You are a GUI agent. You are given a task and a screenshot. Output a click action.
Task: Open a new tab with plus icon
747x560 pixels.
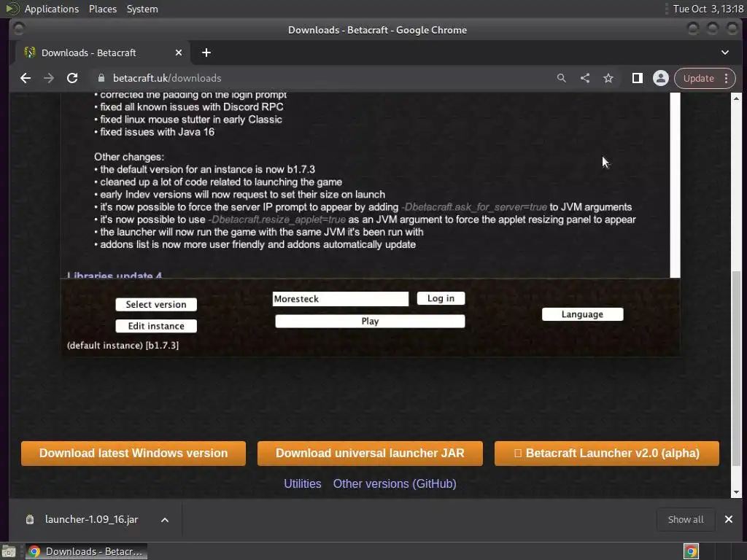(206, 52)
